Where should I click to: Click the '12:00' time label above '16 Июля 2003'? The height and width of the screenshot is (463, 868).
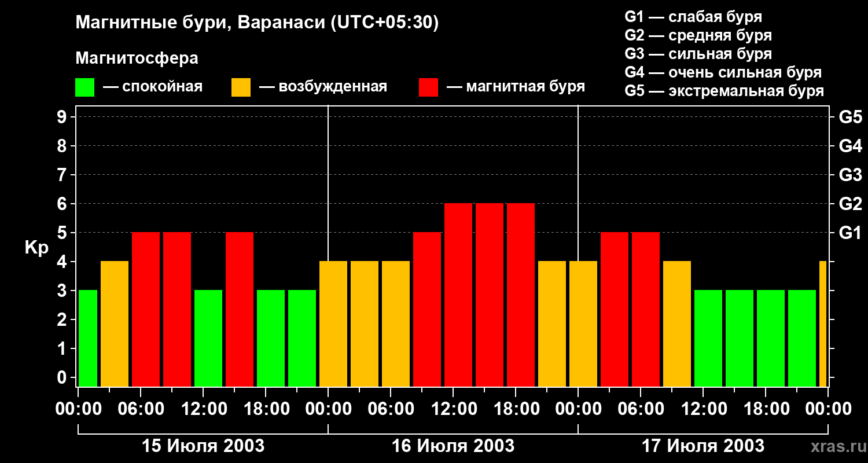(x=453, y=409)
